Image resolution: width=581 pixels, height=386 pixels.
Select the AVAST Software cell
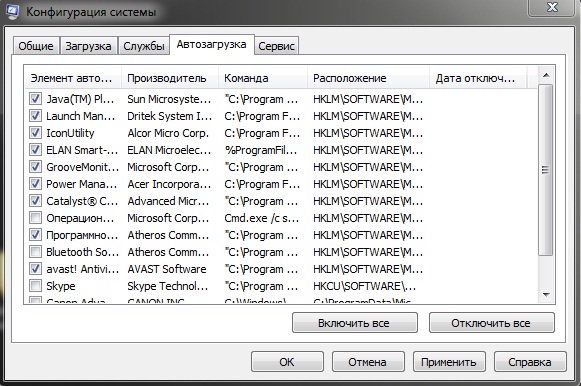pyautogui.click(x=167, y=269)
